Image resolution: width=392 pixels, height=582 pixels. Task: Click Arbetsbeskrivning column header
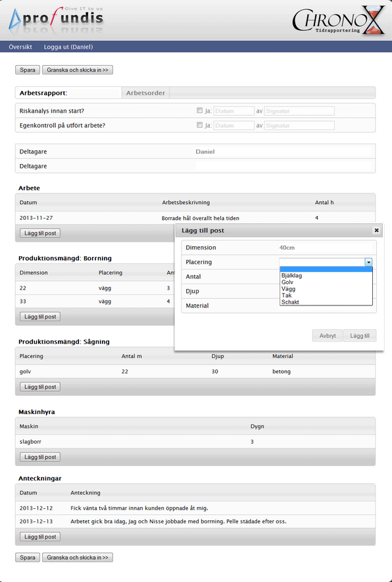point(185,203)
